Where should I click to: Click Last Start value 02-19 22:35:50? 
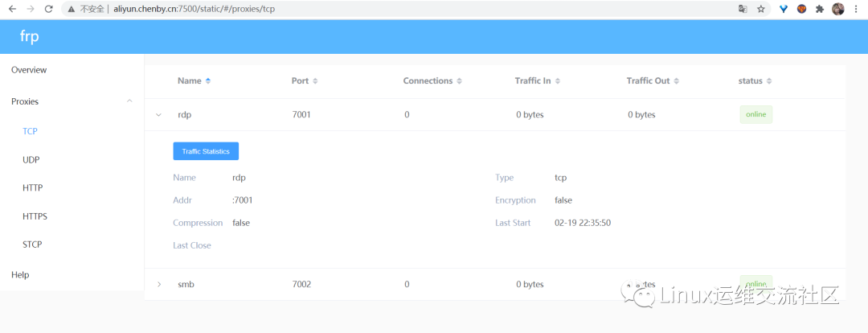click(583, 223)
